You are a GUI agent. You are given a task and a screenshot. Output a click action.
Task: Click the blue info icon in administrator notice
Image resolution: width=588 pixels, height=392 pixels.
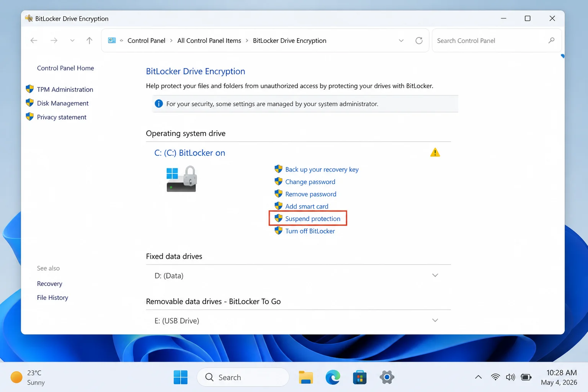tap(158, 104)
